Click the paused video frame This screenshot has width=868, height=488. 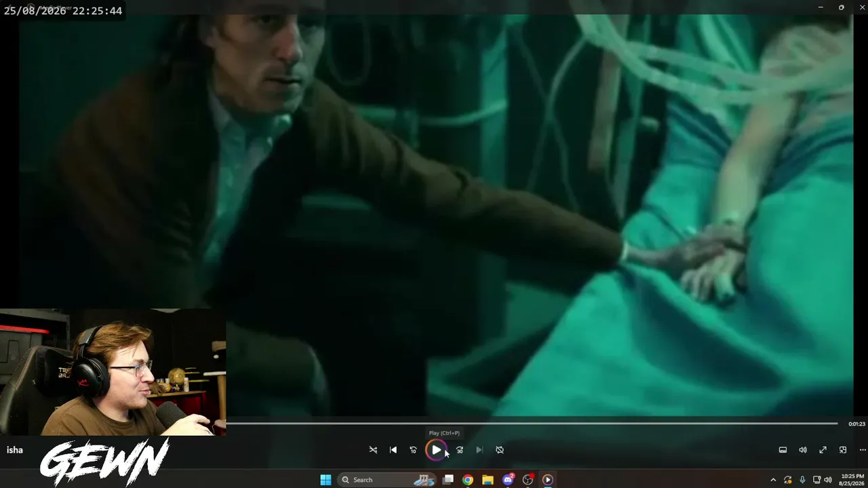[x=436, y=216]
